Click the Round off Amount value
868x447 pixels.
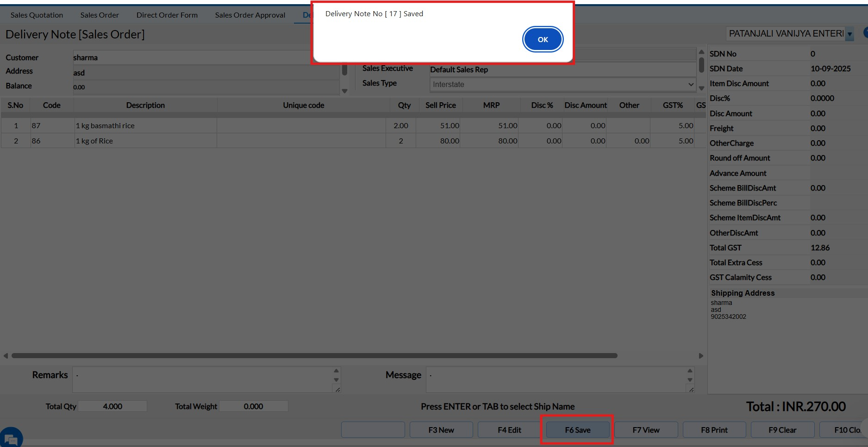[x=818, y=158]
